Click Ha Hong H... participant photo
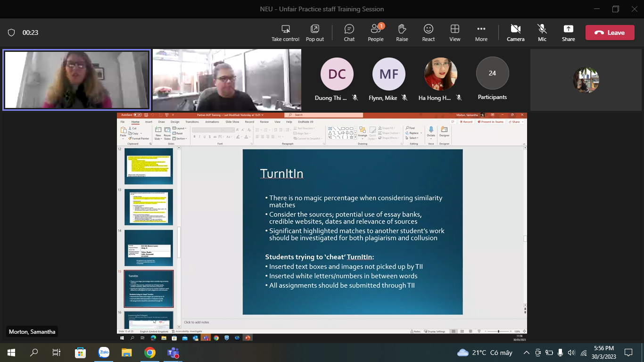The width and height of the screenshot is (644, 362). pos(441,74)
